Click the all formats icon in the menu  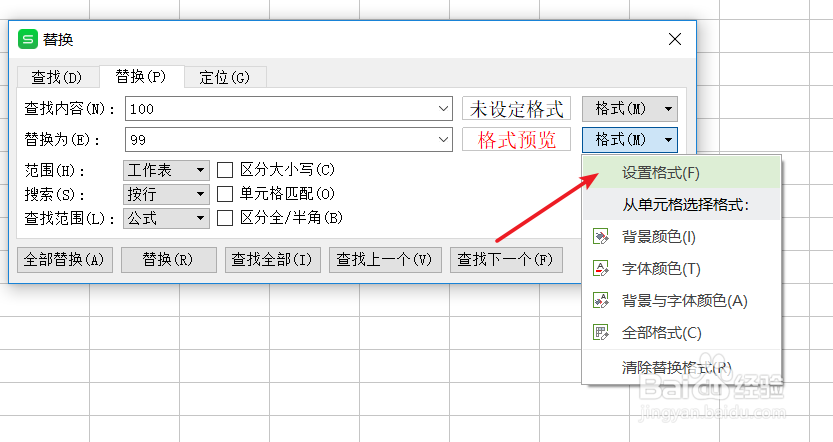pyautogui.click(x=601, y=333)
